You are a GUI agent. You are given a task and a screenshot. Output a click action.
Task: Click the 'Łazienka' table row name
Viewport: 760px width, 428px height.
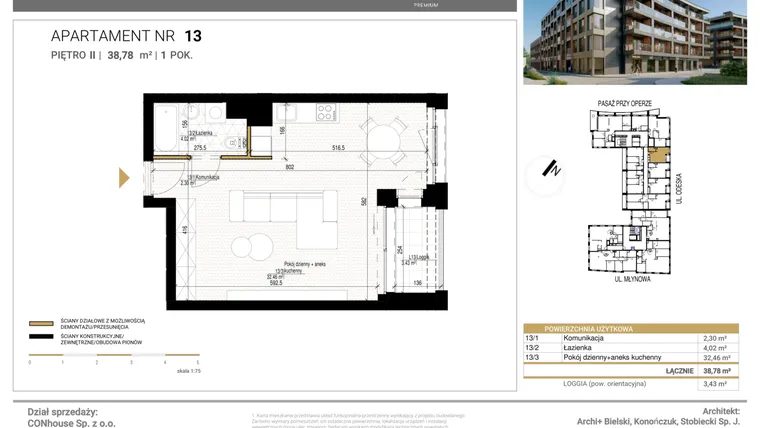point(577,348)
